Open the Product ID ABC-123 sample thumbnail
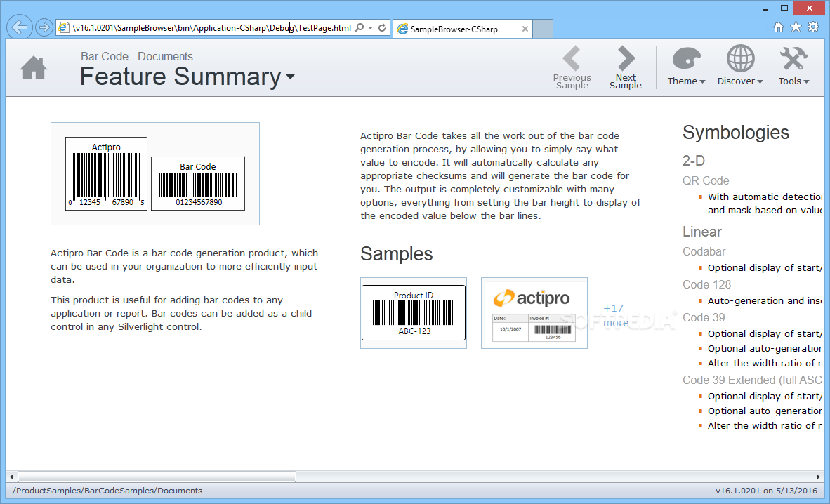 click(x=414, y=313)
